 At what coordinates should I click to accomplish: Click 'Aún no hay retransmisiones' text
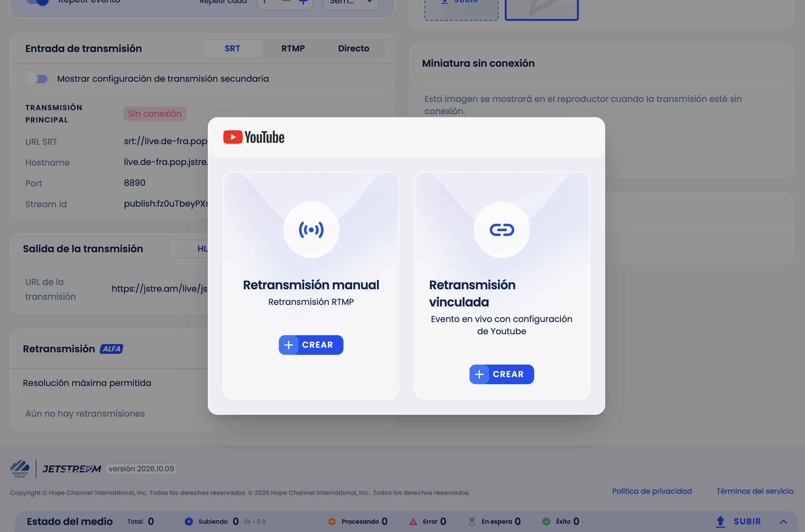click(x=85, y=414)
